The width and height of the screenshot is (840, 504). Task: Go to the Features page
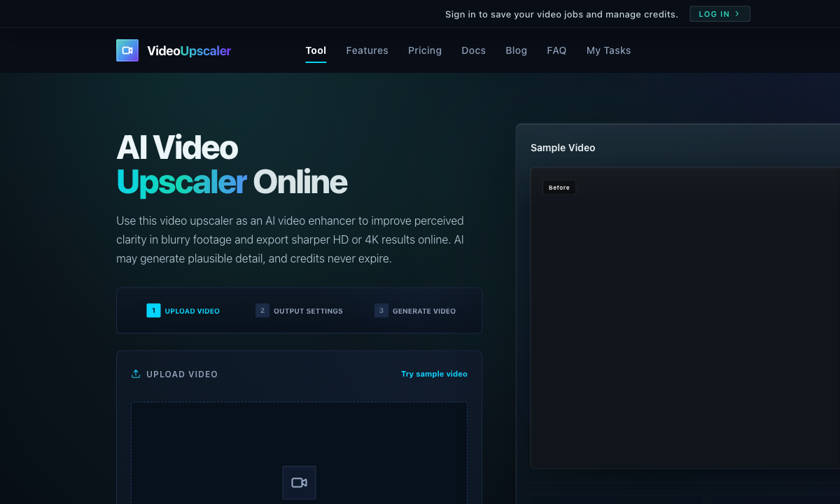click(x=367, y=50)
